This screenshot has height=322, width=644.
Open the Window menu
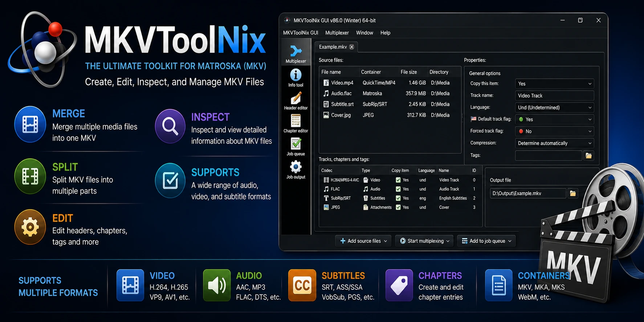coord(364,33)
